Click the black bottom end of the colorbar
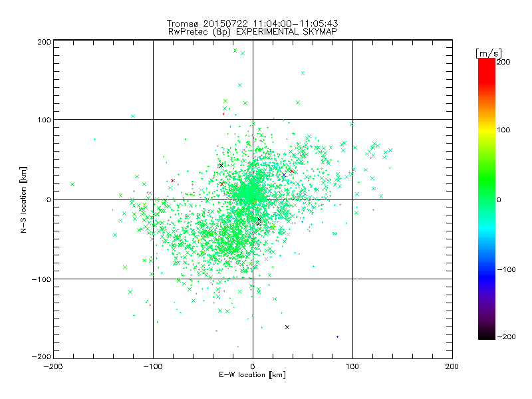The width and height of the screenshot is (532, 399). [x=487, y=334]
